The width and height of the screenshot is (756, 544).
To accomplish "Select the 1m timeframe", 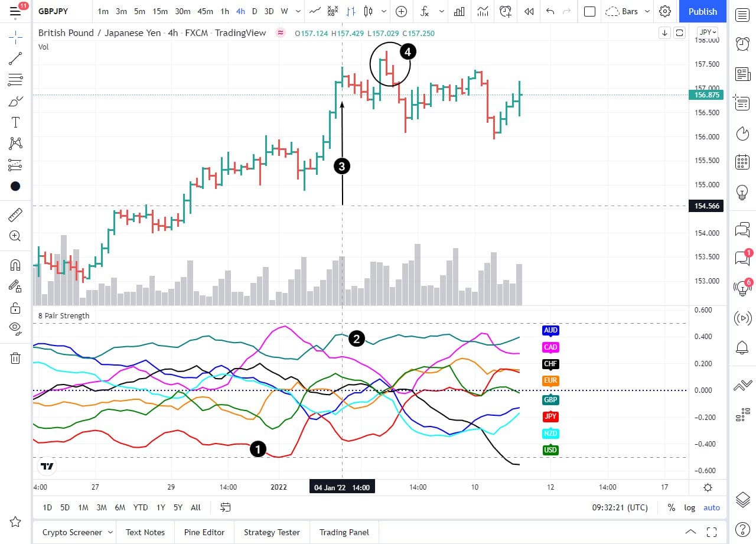I will 103,11.
